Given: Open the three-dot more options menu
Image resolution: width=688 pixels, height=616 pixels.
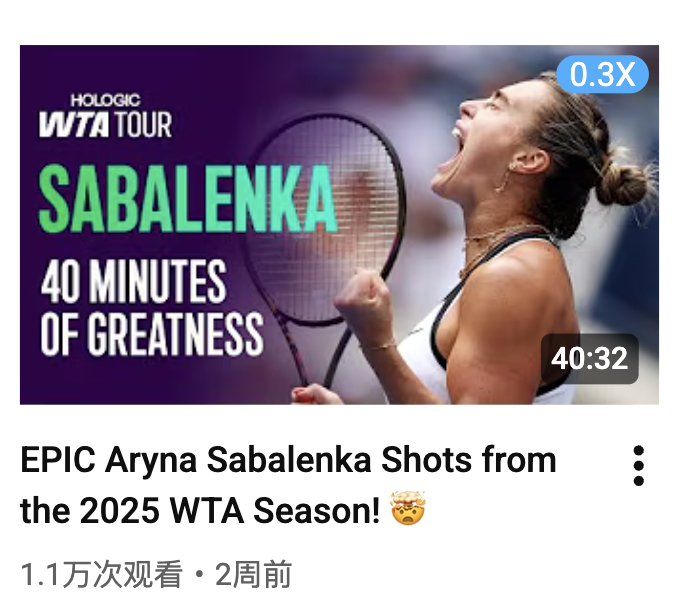Looking at the screenshot, I should [x=638, y=466].
